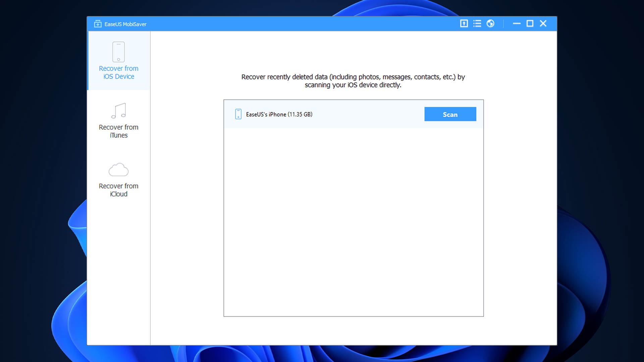Select the EaseUS's iPhone (11.35 GB) device row
The image size is (644, 362).
(354, 114)
